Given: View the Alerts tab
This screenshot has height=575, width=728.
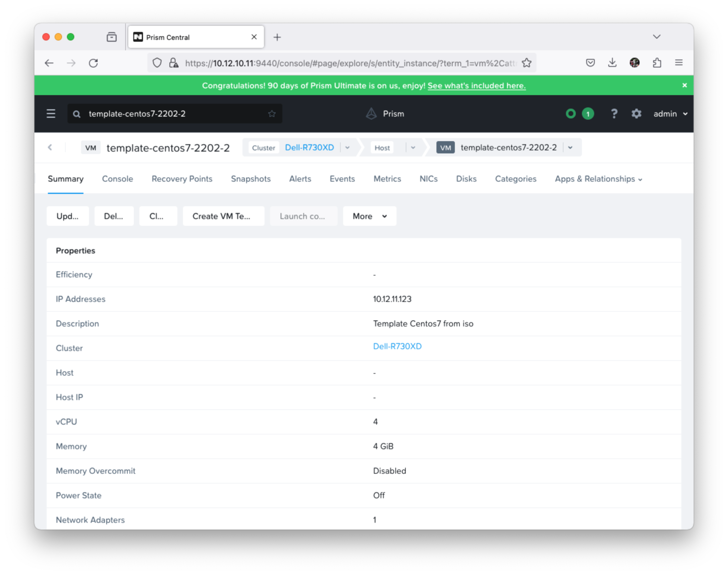Looking at the screenshot, I should pos(300,179).
